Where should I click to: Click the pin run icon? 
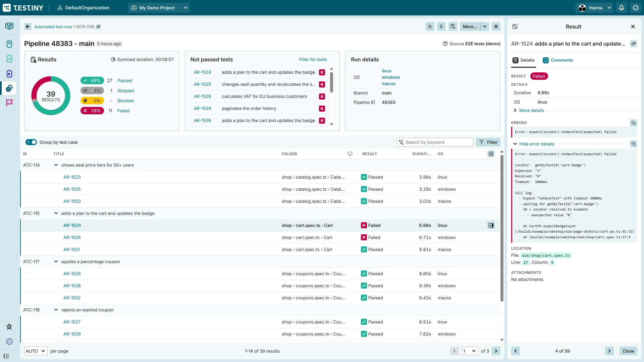pyautogui.click(x=441, y=26)
